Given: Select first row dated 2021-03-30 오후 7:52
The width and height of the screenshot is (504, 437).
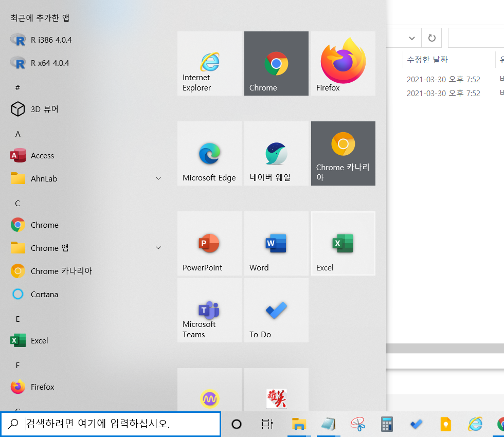Looking at the screenshot, I should (443, 79).
